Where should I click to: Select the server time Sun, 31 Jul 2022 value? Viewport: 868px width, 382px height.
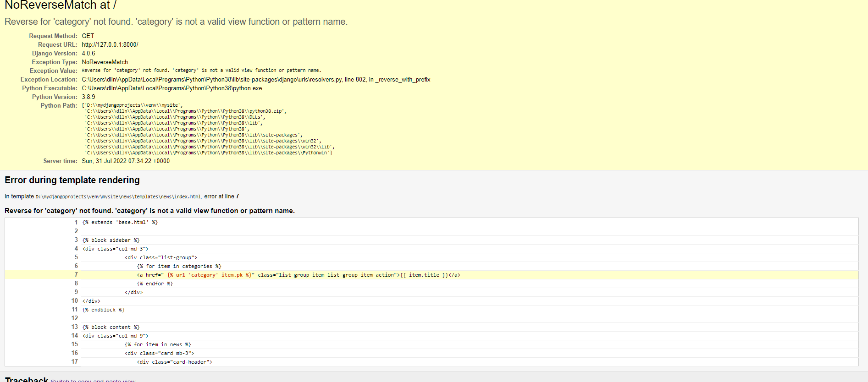[x=126, y=161]
